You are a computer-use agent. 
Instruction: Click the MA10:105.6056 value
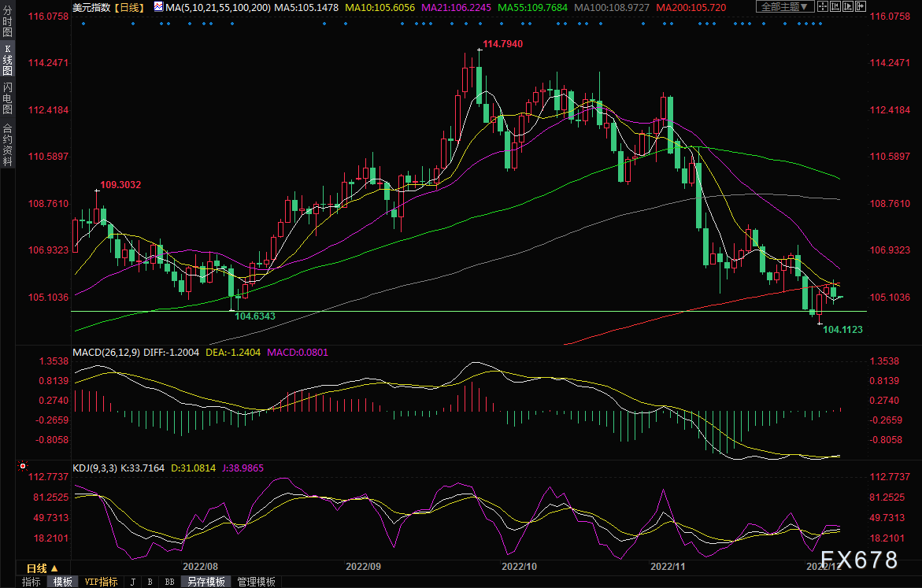point(380,8)
